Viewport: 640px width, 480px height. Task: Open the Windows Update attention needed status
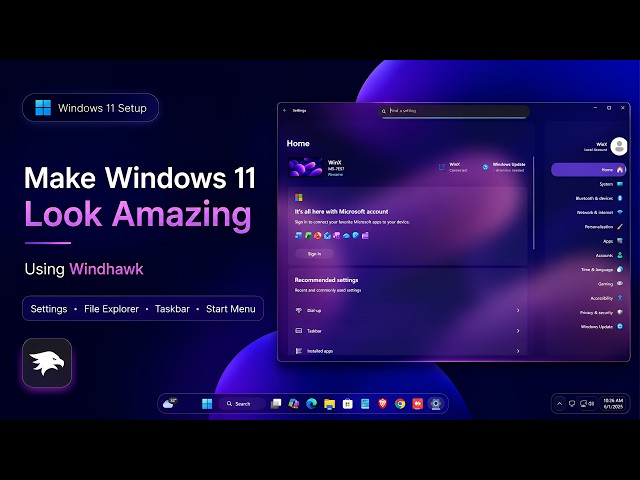[504, 167]
